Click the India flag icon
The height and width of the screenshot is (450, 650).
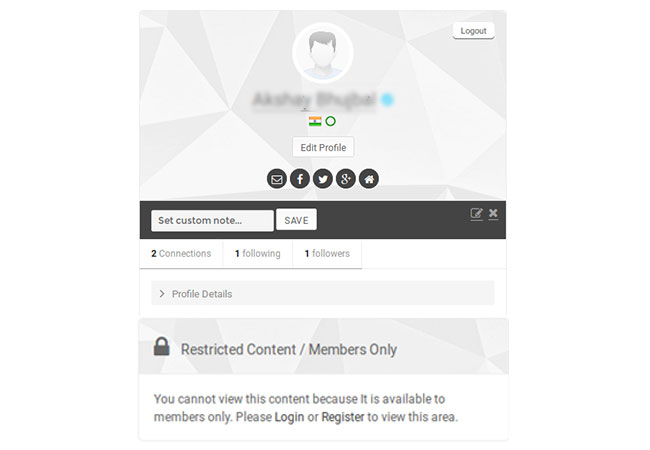(315, 121)
